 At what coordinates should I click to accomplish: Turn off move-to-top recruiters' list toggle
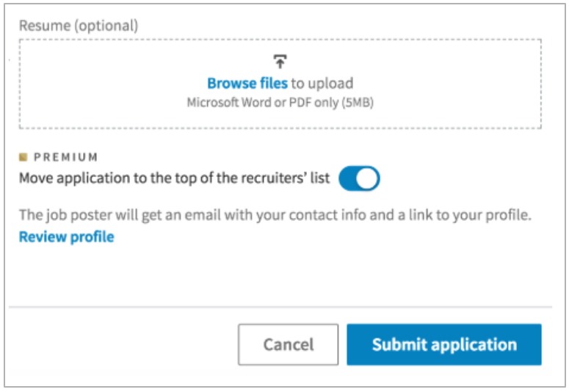point(359,178)
